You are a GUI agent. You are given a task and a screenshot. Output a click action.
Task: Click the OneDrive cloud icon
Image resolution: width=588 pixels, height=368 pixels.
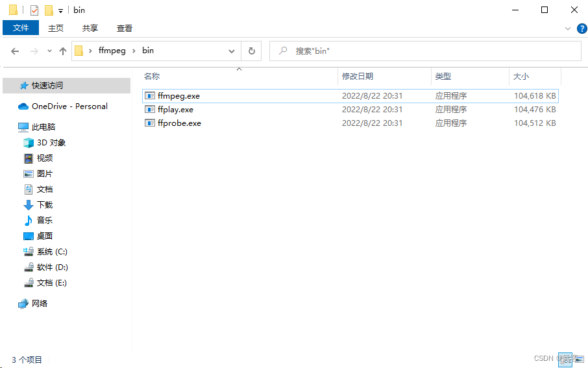pos(23,106)
